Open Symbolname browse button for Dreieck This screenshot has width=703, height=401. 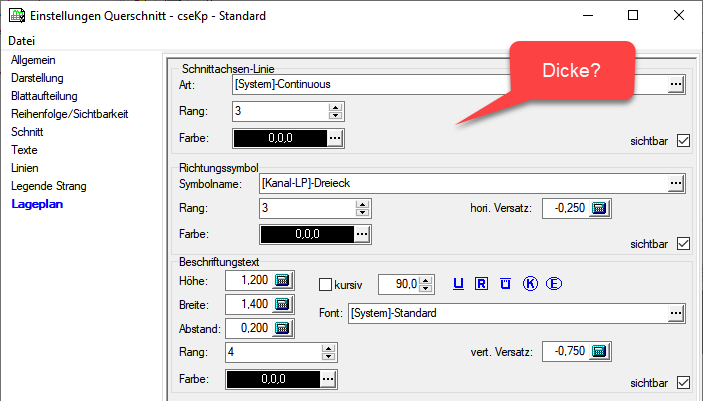(677, 184)
